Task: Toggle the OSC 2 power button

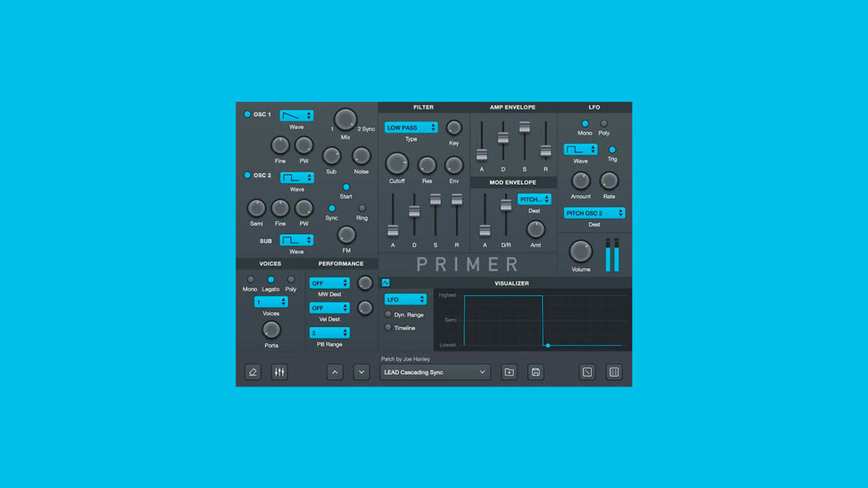Action: (x=247, y=175)
